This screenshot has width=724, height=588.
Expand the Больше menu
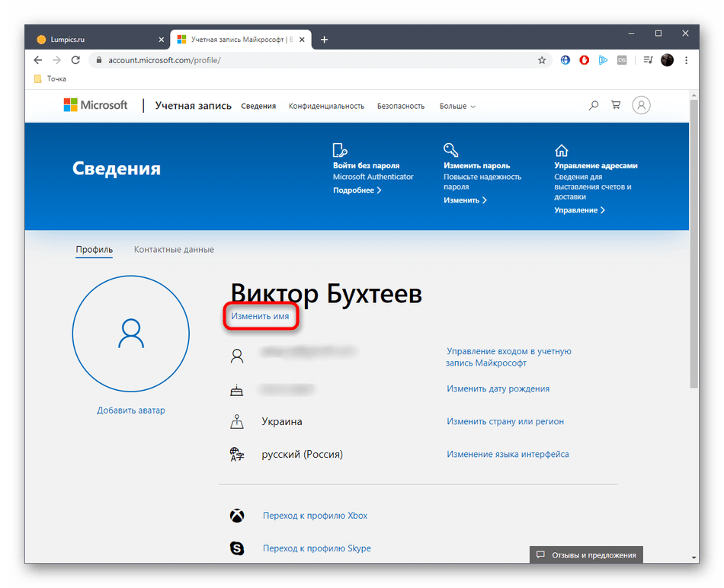(457, 107)
